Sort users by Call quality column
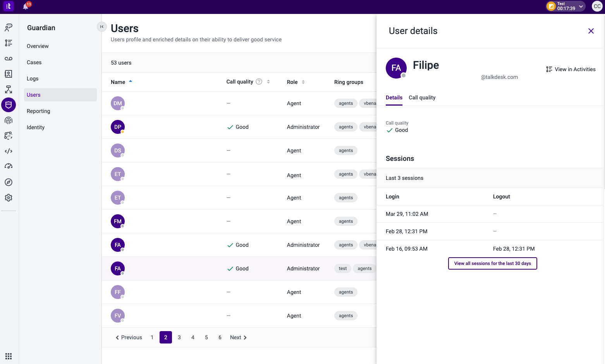The image size is (605, 364). [268, 82]
